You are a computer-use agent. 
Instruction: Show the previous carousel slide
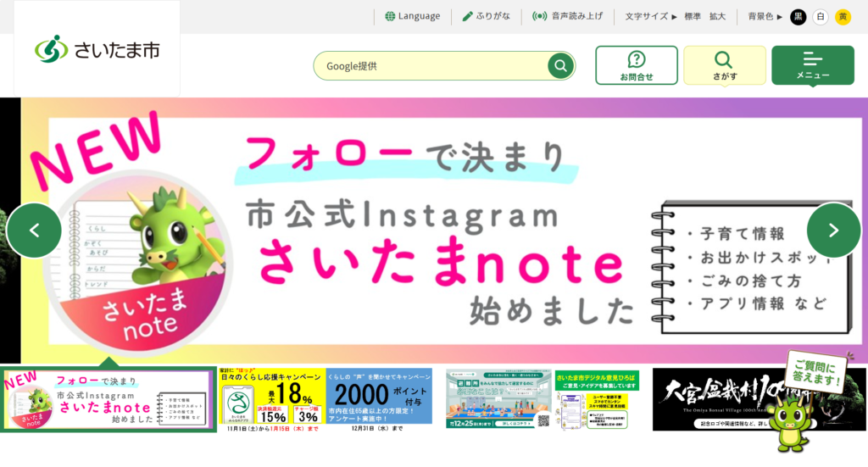click(x=34, y=231)
